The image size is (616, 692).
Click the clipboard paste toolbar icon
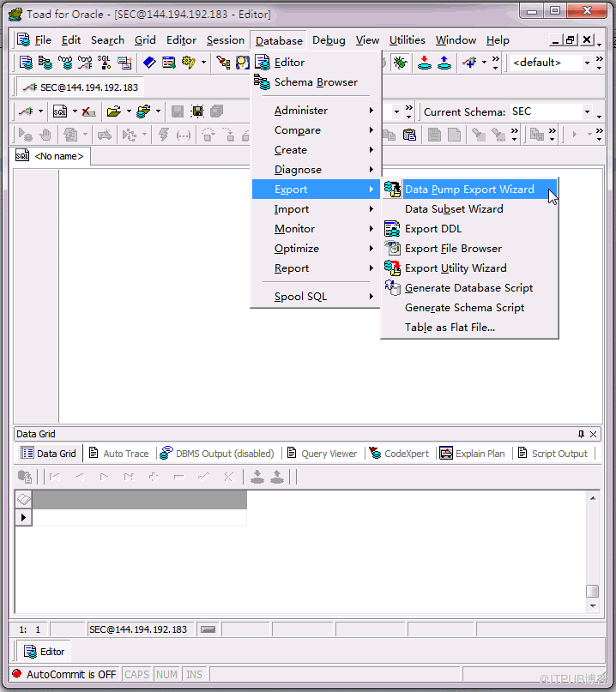coord(409,135)
